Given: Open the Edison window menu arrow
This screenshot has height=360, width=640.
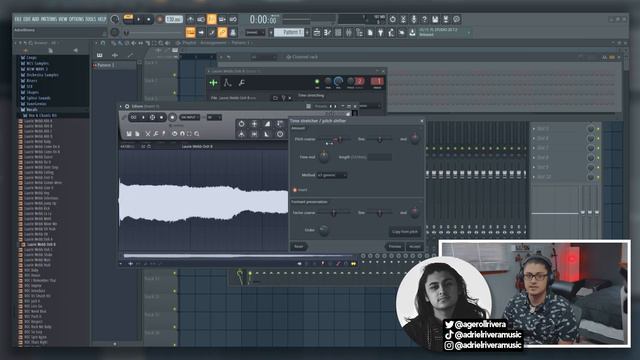Looking at the screenshot, I should [121, 107].
